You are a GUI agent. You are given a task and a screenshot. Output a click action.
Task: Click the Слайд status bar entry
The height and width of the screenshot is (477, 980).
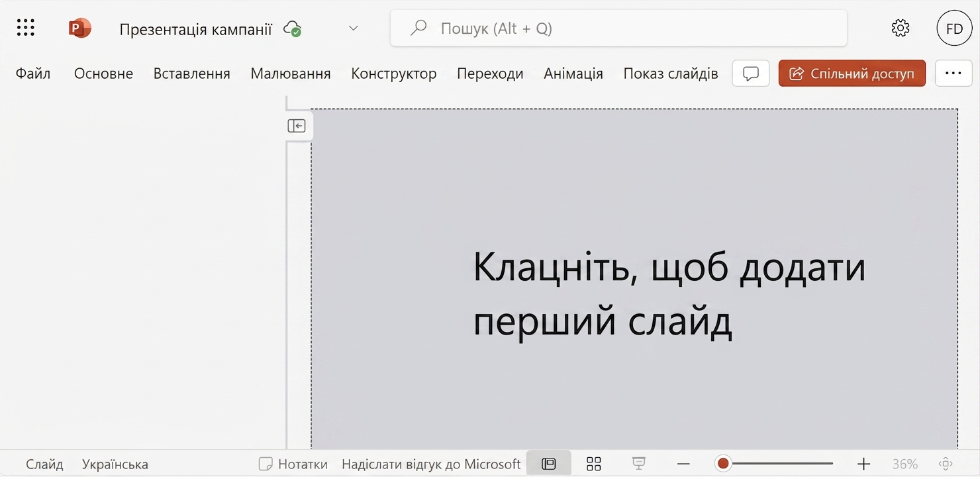45,464
